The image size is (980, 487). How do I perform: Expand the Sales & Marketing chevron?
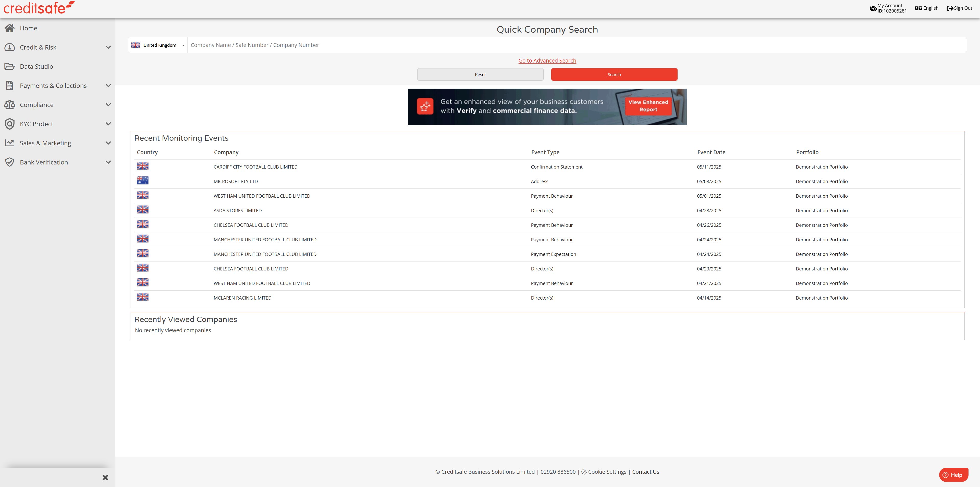(x=108, y=143)
